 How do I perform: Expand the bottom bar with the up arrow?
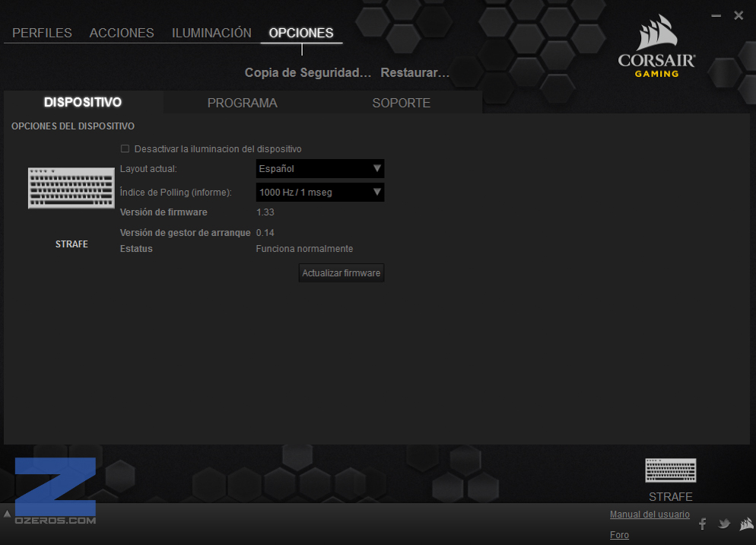click(x=7, y=514)
